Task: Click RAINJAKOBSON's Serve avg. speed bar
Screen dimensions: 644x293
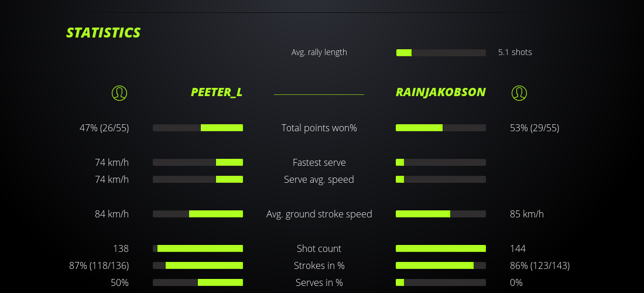Action: [441, 179]
